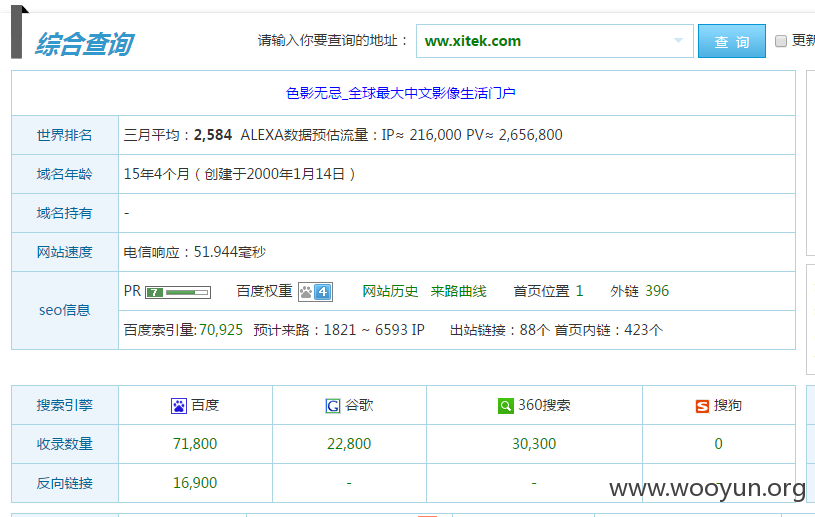Screen dimensions: 815x517
Task: Open the address field dropdown arrow
Action: pos(678,41)
